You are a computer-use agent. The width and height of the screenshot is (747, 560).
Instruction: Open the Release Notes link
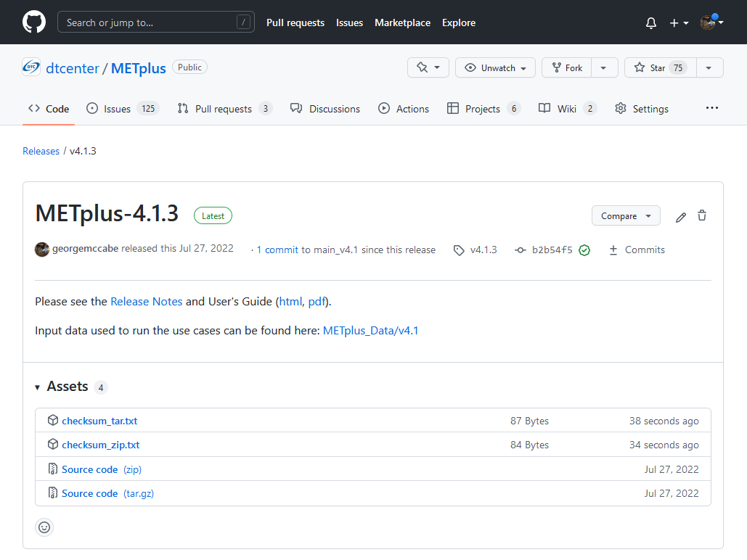(146, 301)
